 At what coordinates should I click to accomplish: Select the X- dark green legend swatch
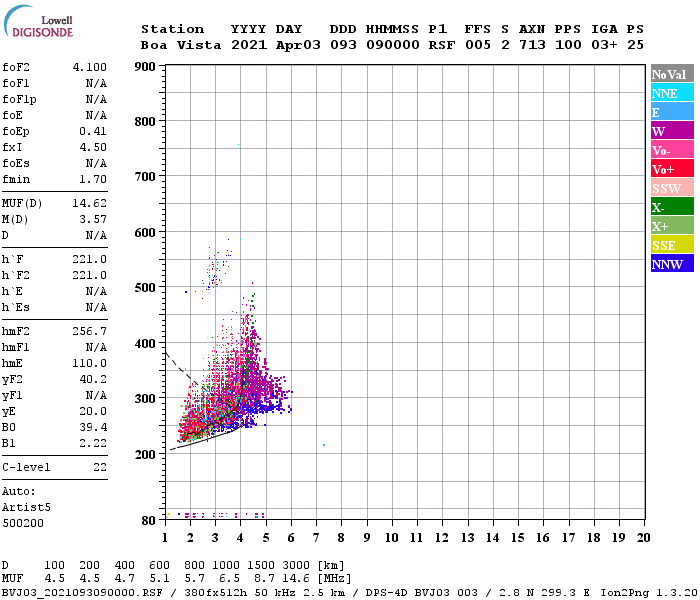click(x=672, y=207)
